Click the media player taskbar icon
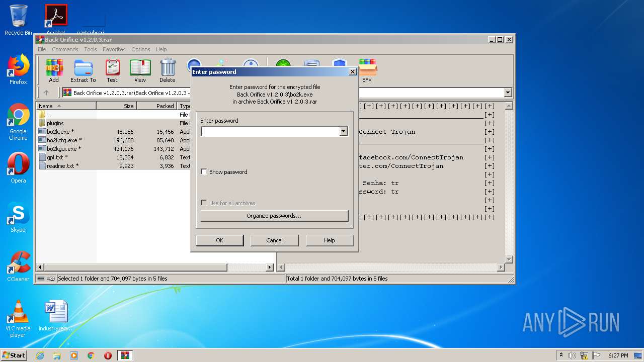This screenshot has height=362, width=644. click(74, 355)
